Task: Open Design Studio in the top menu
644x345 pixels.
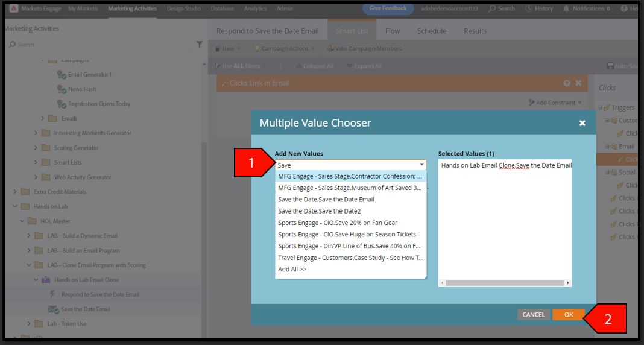Action: (x=183, y=8)
